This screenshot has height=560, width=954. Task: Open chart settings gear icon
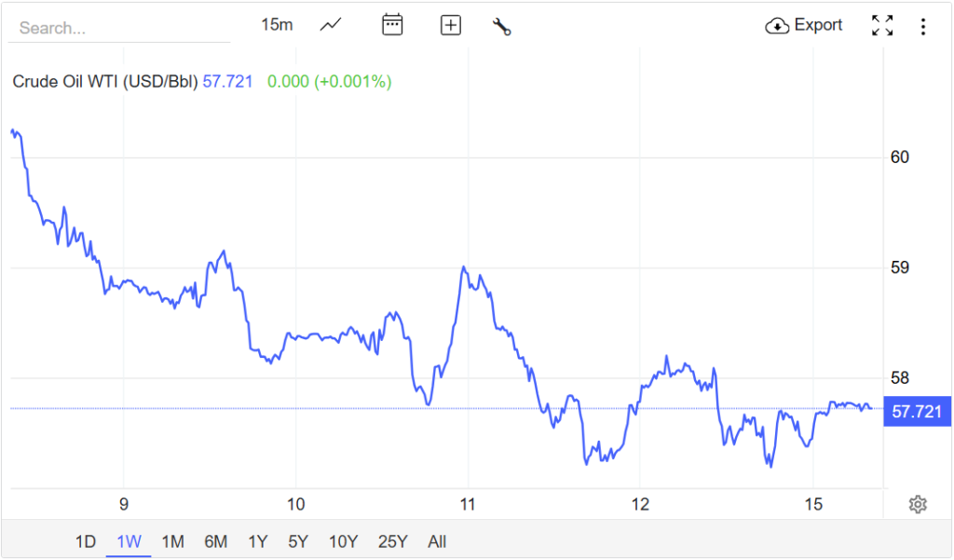[918, 504]
